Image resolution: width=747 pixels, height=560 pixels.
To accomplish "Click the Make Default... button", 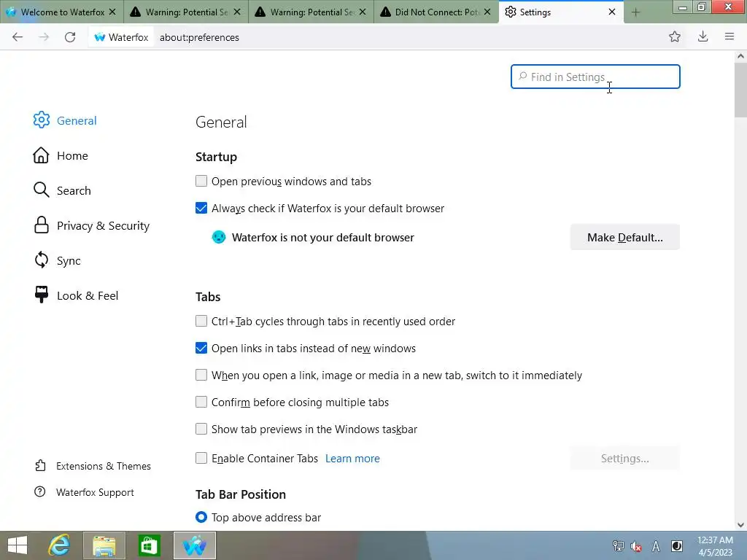I will 624,237.
